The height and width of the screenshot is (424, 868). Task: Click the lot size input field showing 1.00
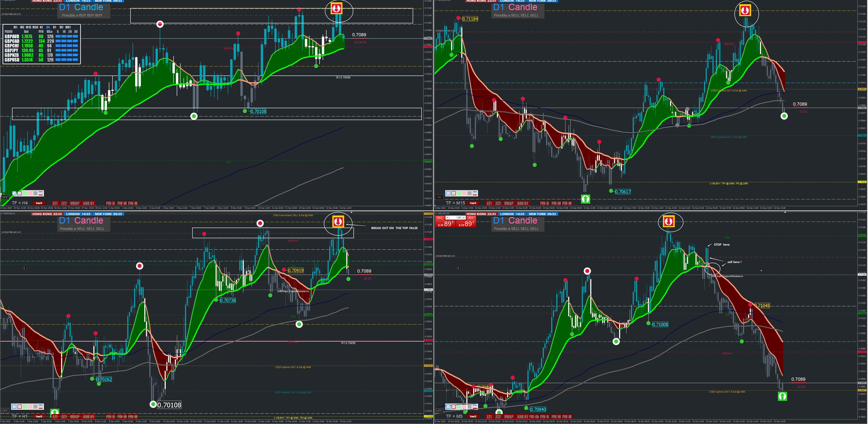pyautogui.click(x=456, y=218)
